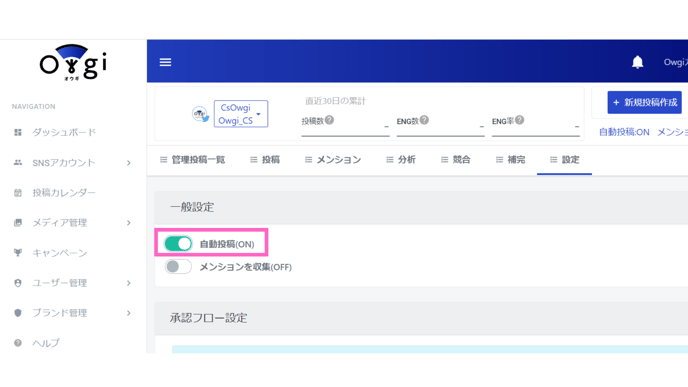Click the dashboard grid icon
The height and width of the screenshot is (387, 688).
click(18, 133)
